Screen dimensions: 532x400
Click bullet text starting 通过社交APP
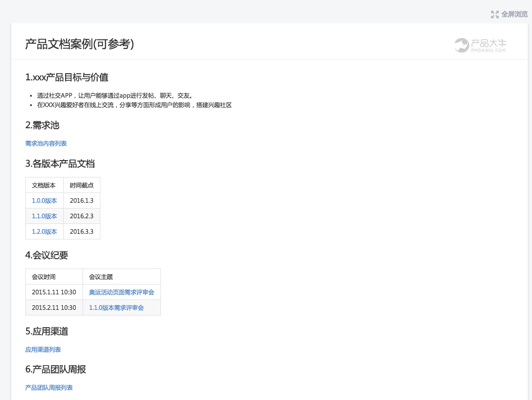116,95
